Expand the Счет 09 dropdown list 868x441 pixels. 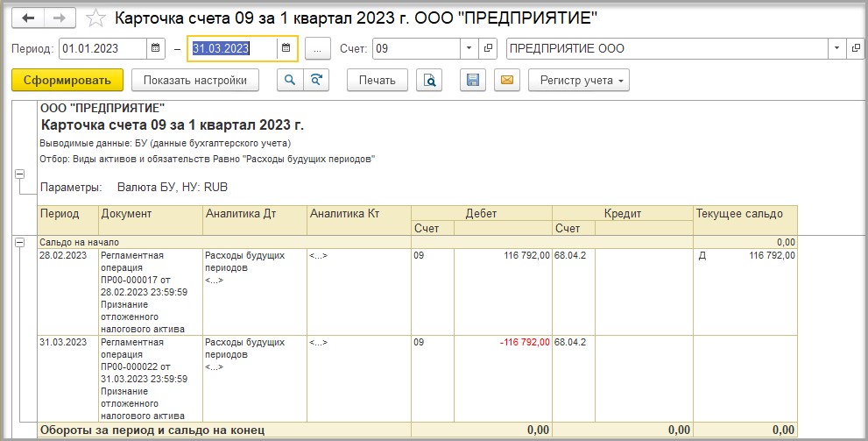pyautogui.click(x=469, y=48)
